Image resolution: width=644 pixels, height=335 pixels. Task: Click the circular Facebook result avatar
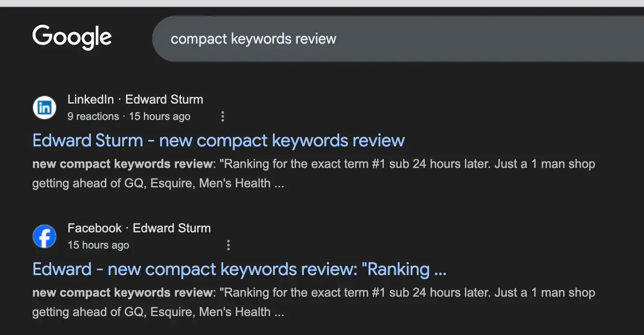coord(44,236)
